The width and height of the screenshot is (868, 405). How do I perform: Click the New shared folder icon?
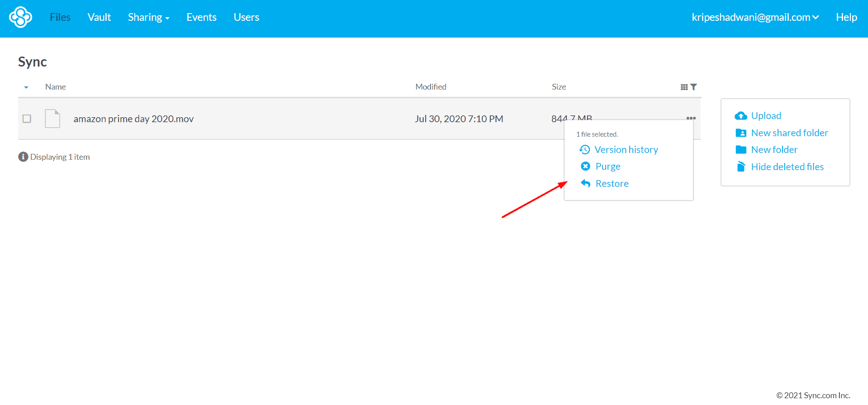tap(740, 133)
